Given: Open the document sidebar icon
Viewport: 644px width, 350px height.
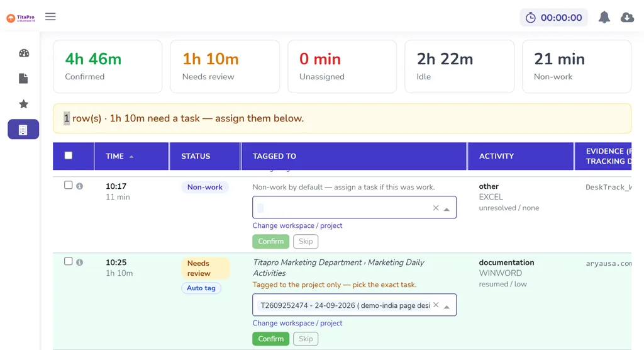Looking at the screenshot, I should click(x=23, y=79).
